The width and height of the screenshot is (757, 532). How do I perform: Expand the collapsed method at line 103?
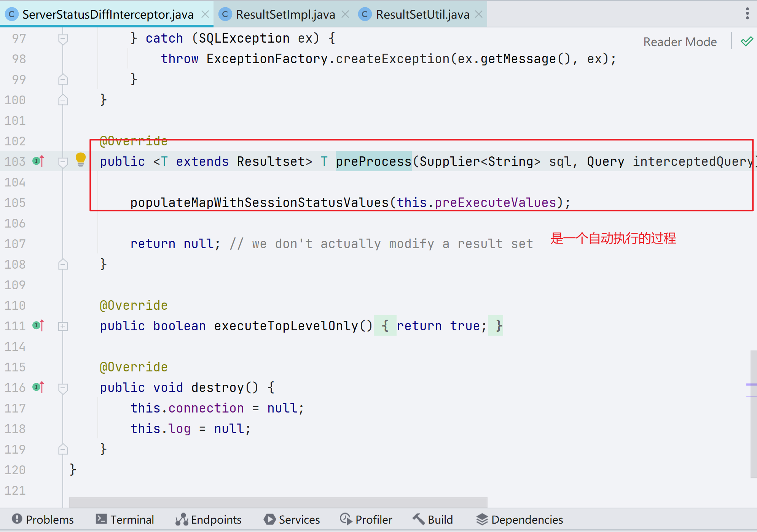[x=63, y=161]
